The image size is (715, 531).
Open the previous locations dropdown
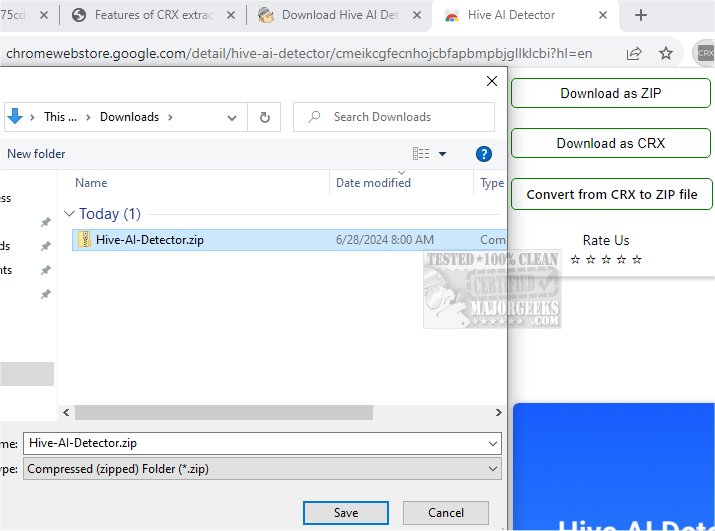click(x=232, y=118)
